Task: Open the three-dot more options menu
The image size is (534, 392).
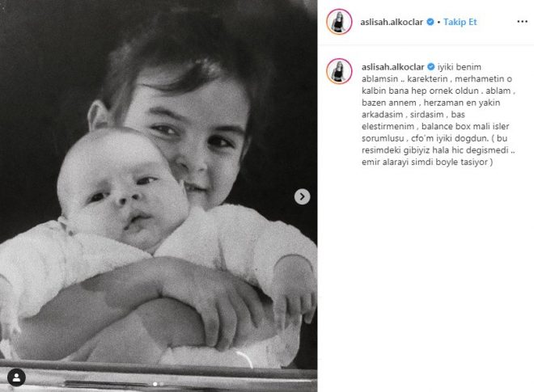Action: pos(522,22)
